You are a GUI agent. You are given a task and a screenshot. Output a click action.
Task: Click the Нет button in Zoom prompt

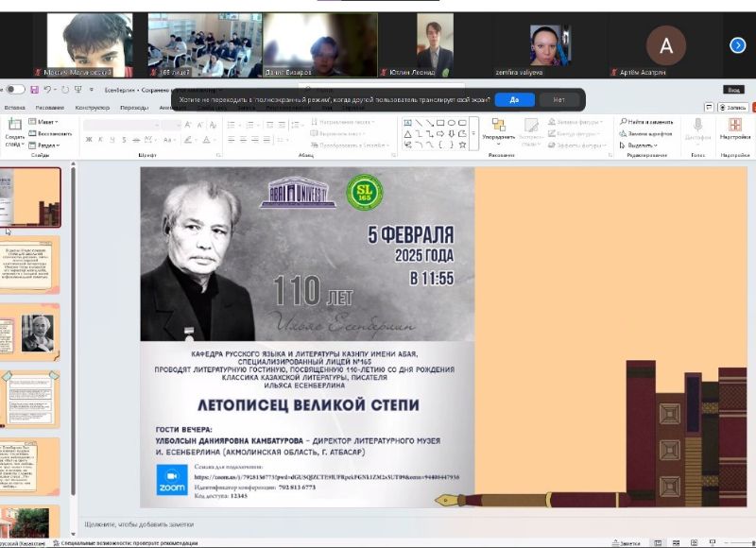pyautogui.click(x=559, y=99)
